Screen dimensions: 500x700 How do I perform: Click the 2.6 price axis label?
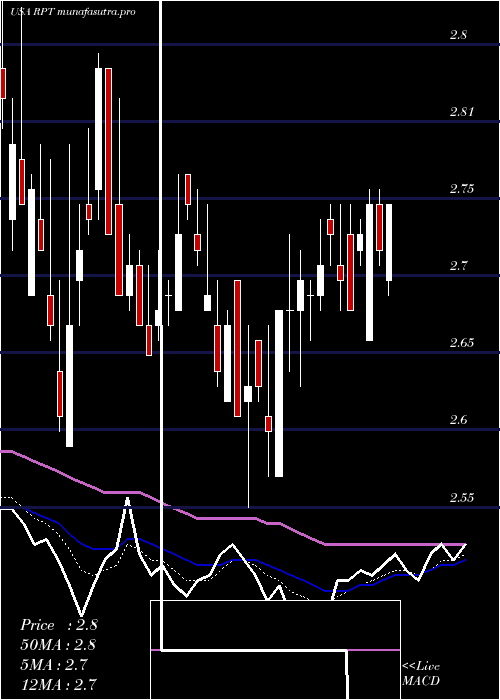(458, 420)
